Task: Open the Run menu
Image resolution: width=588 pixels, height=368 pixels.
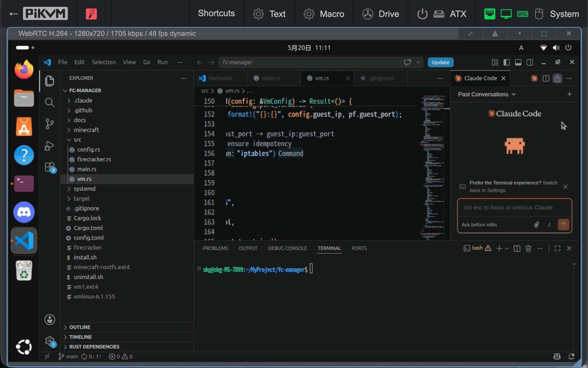Action: tap(162, 62)
